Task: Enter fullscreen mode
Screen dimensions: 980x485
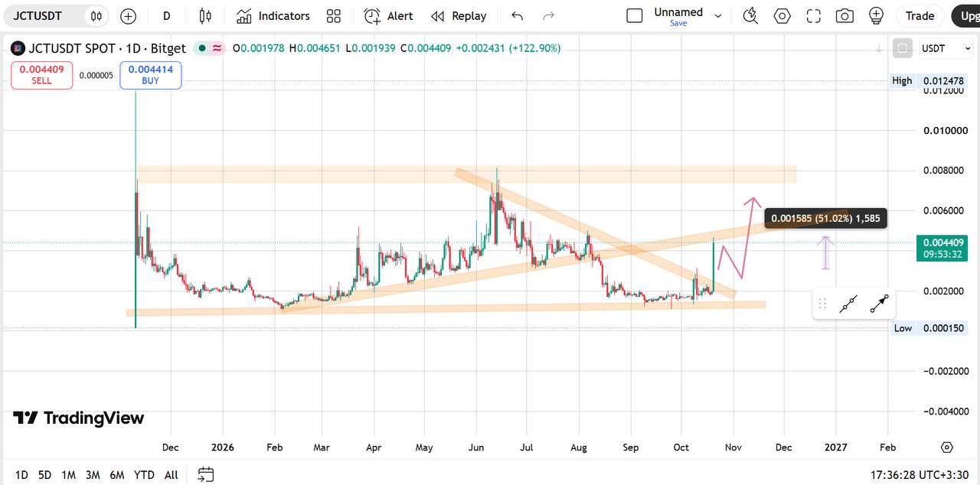Action: point(813,15)
